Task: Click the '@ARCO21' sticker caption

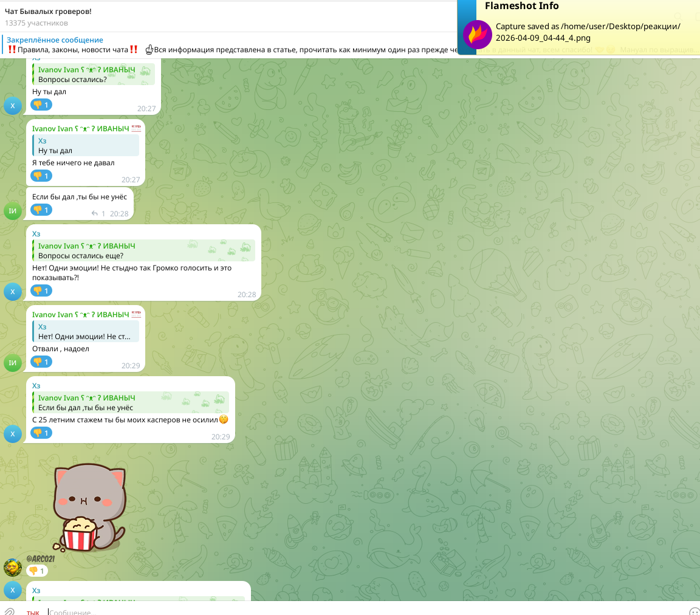Action: tap(41, 558)
